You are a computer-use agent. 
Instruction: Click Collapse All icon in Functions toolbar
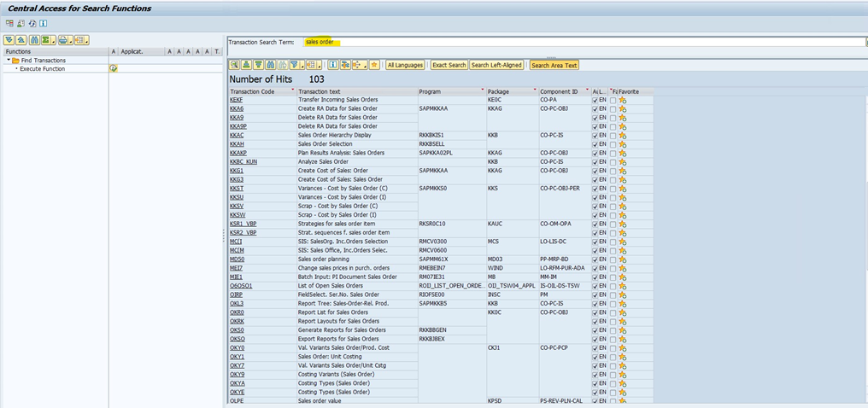21,40
